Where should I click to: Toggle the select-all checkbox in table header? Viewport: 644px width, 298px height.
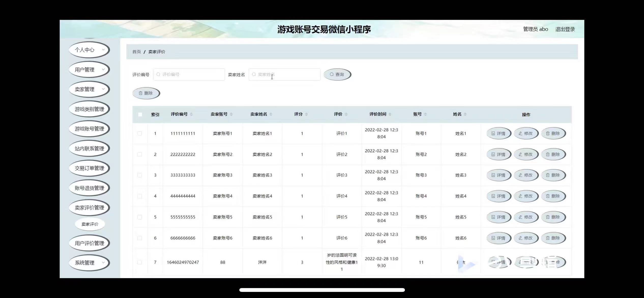pyautogui.click(x=140, y=114)
